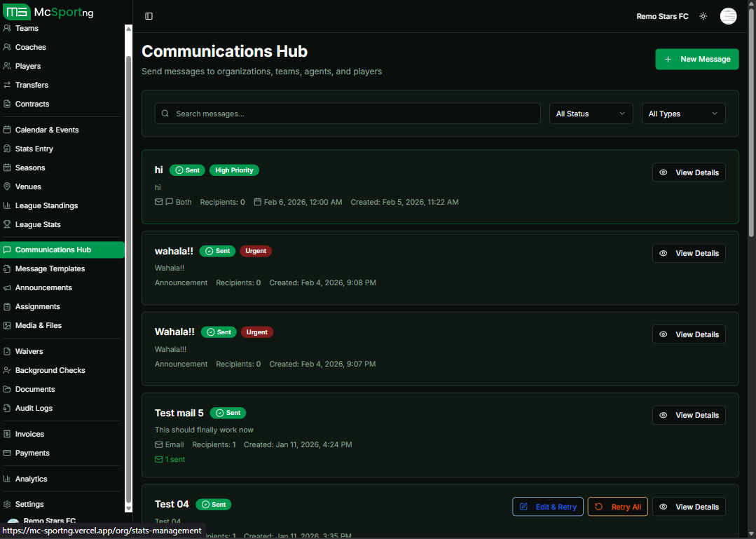756x539 pixels.
Task: Open the Communications Hub sidebar icon
Action: pyautogui.click(x=8, y=249)
